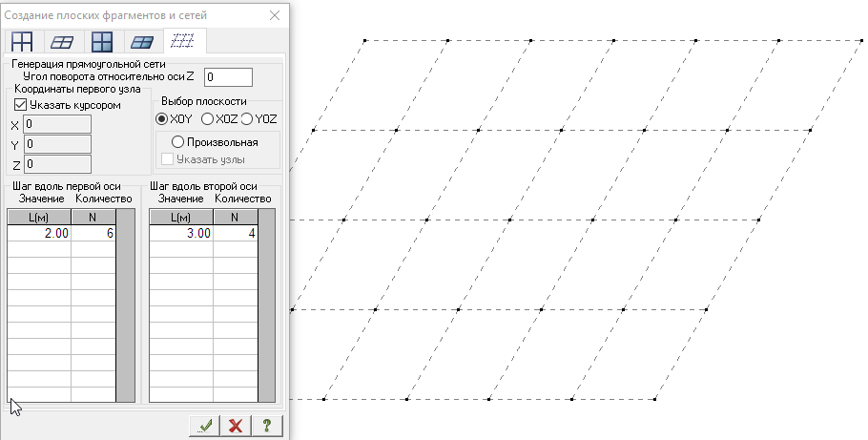The height and width of the screenshot is (440, 868).
Task: Select the Y0Z plane radio button
Action: click(x=247, y=118)
